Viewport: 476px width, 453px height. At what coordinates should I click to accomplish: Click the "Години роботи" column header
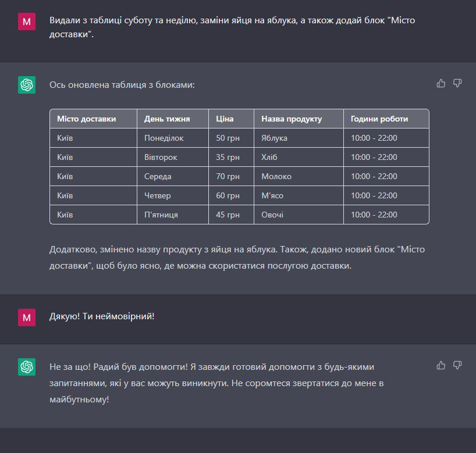pyautogui.click(x=379, y=119)
